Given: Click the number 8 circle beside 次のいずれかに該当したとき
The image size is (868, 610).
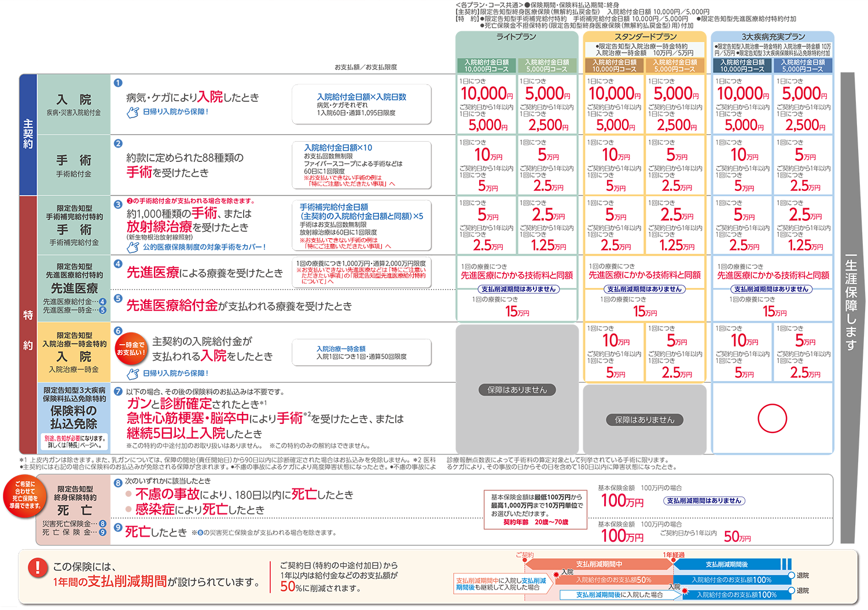Looking at the screenshot, I should pos(118,482).
